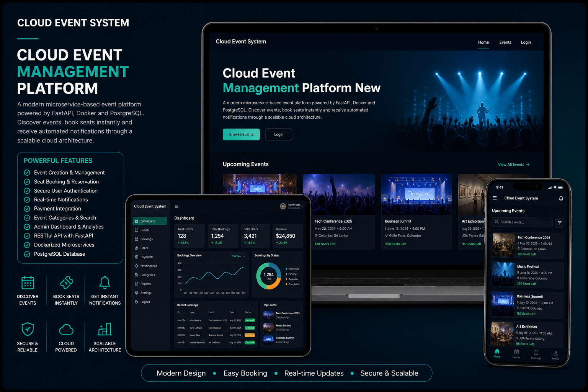Expand the Admin User menu chevron
The height and width of the screenshot is (392, 588).
point(302,206)
